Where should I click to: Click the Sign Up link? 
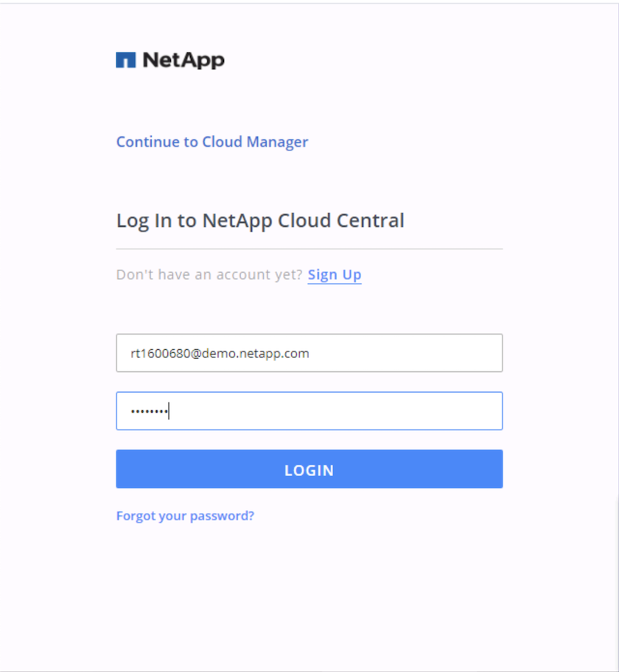[335, 275]
